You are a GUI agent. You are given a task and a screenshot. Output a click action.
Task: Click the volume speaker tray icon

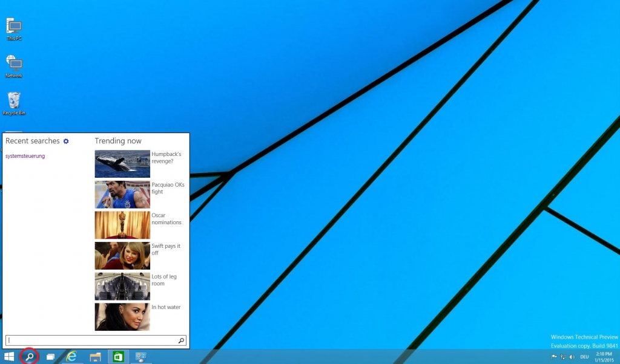pos(572,357)
